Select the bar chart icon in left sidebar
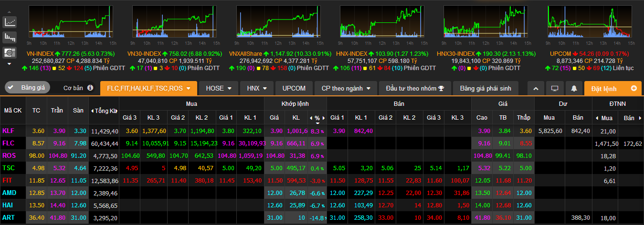 (x=10, y=37)
